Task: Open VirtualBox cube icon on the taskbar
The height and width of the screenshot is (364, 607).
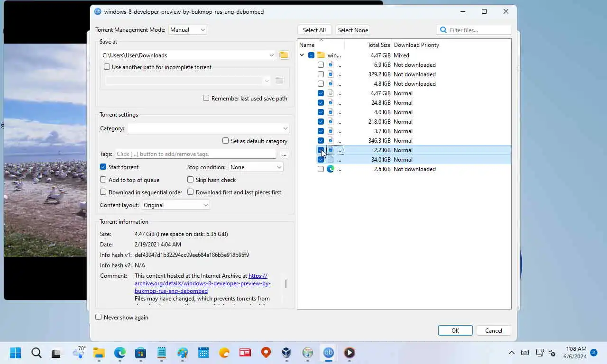Action: point(286,353)
